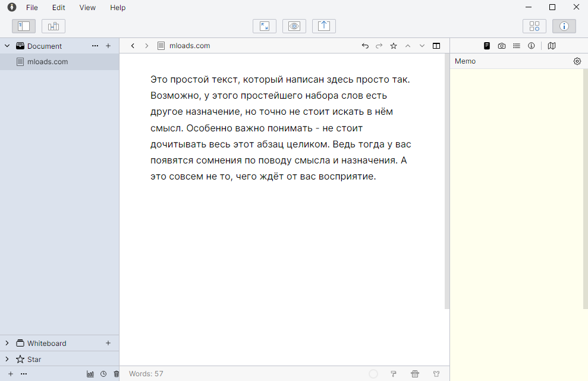Open the map view icon
This screenshot has height=381, width=588.
[551, 46]
